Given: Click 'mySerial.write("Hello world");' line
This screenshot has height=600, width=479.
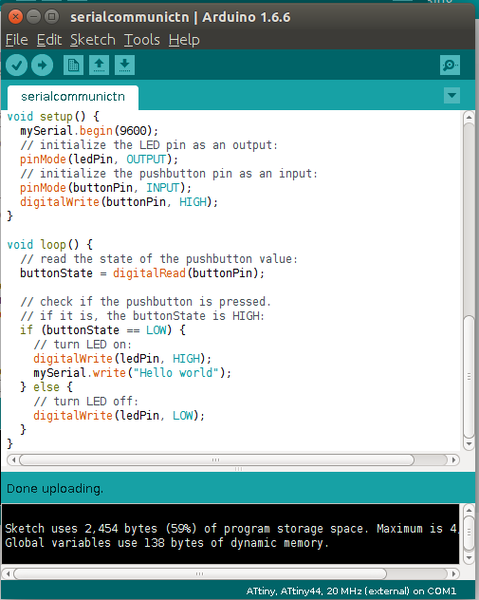Looking at the screenshot, I should [132, 373].
